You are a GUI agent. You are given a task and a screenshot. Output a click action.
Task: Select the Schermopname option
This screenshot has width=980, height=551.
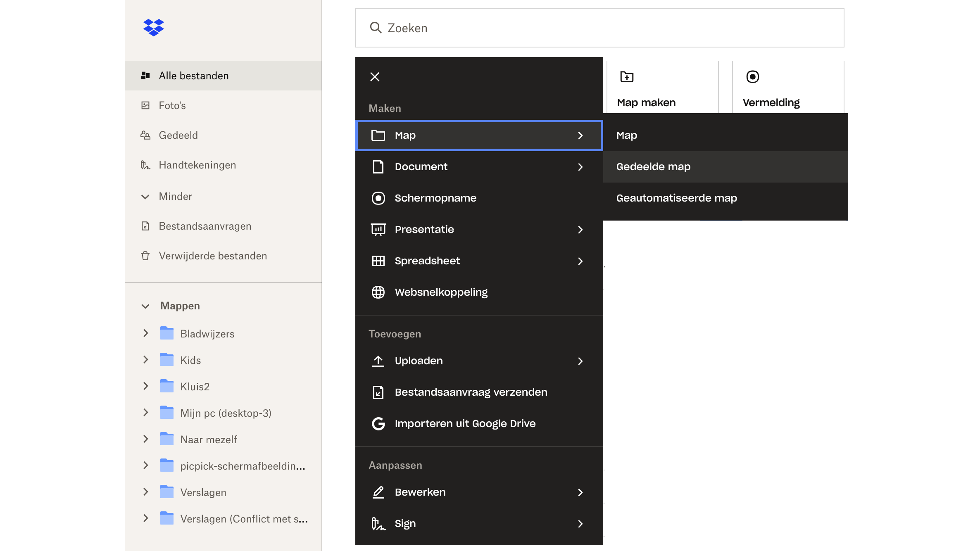click(435, 198)
